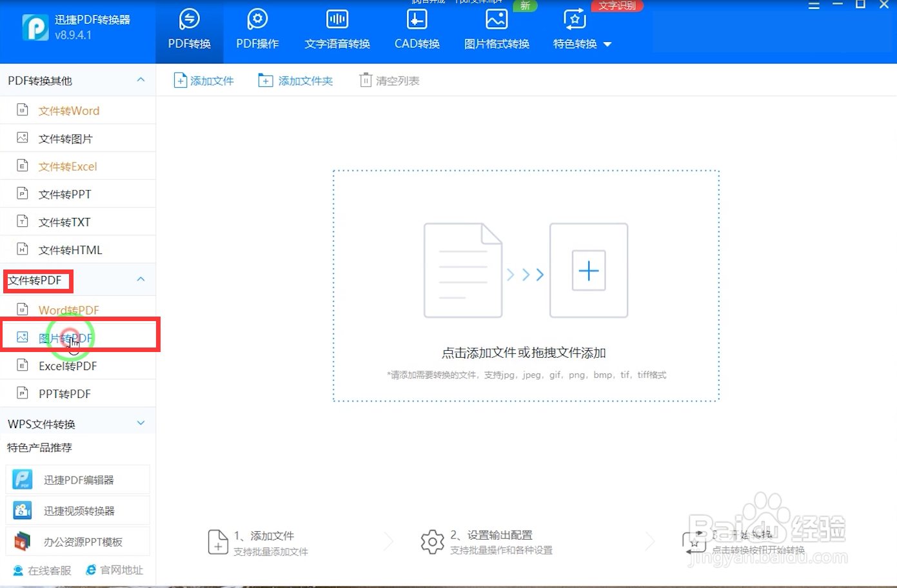
Task: Select 文件转HTML in sidebar
Action: (x=77, y=250)
